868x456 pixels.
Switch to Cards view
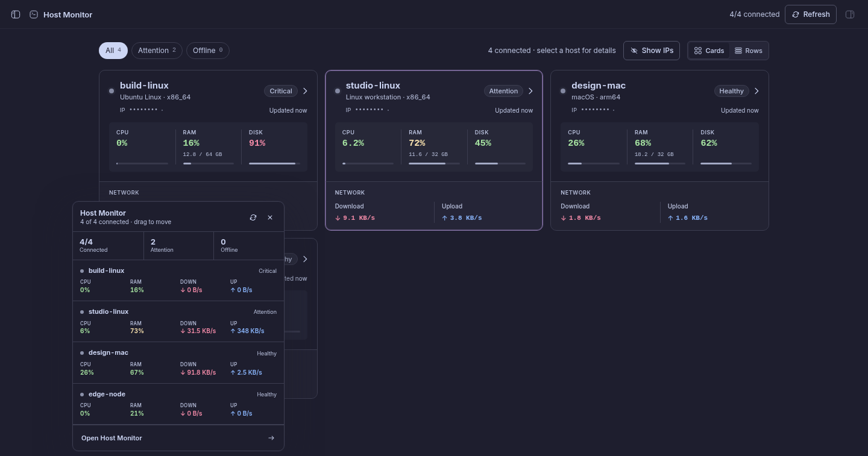[x=709, y=51]
